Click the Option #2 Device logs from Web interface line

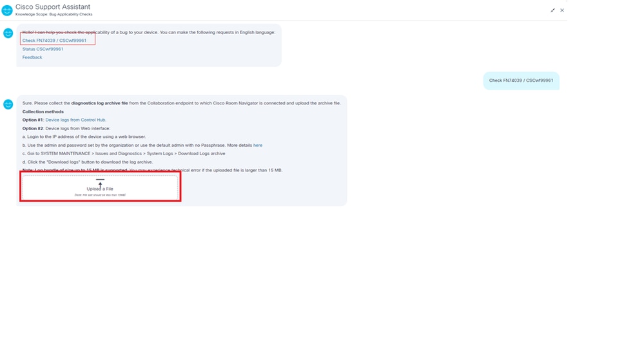point(66,128)
